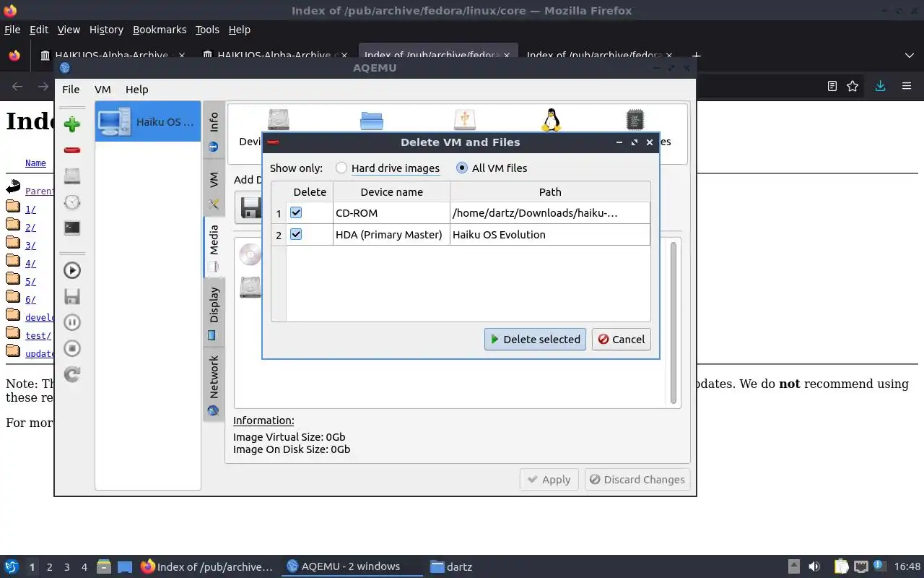Image resolution: width=924 pixels, height=578 pixels.
Task: Select the Haiku OS Evolution path cell
Action: [x=550, y=235]
